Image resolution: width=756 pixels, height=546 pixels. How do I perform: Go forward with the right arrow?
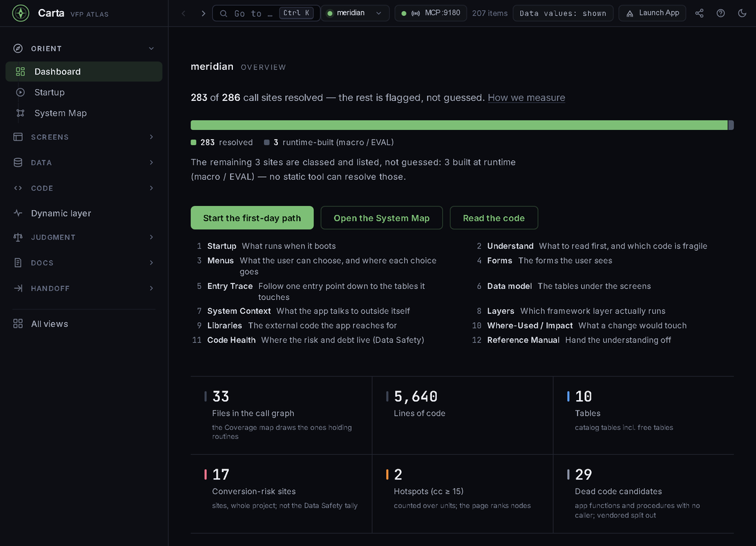203,14
